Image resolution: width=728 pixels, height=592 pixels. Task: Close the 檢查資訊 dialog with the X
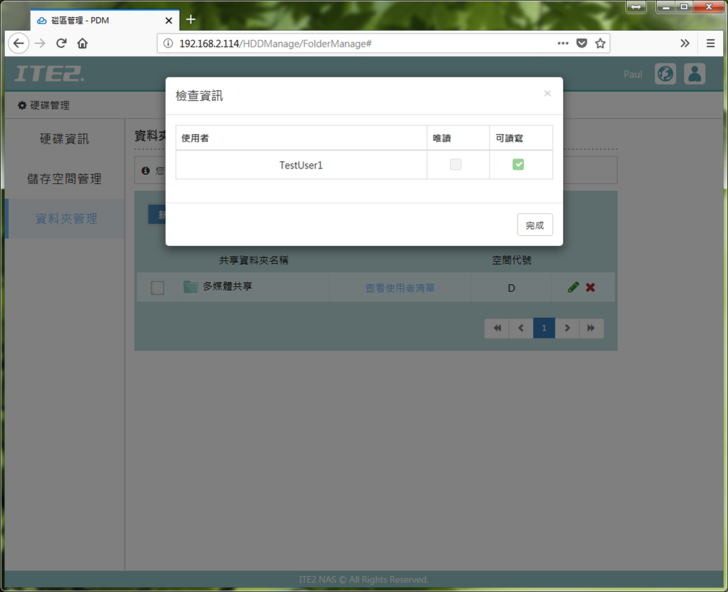coord(547,93)
